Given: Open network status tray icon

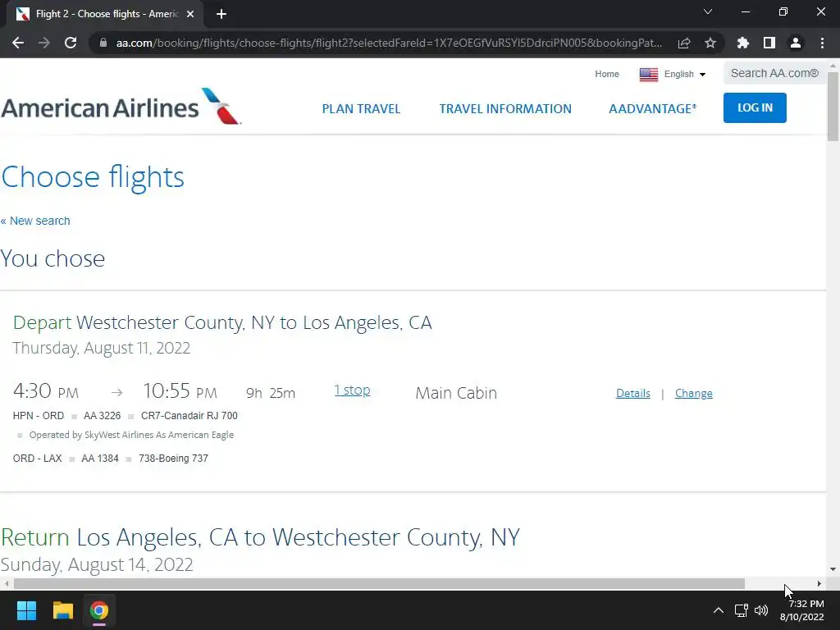Looking at the screenshot, I should [x=741, y=610].
